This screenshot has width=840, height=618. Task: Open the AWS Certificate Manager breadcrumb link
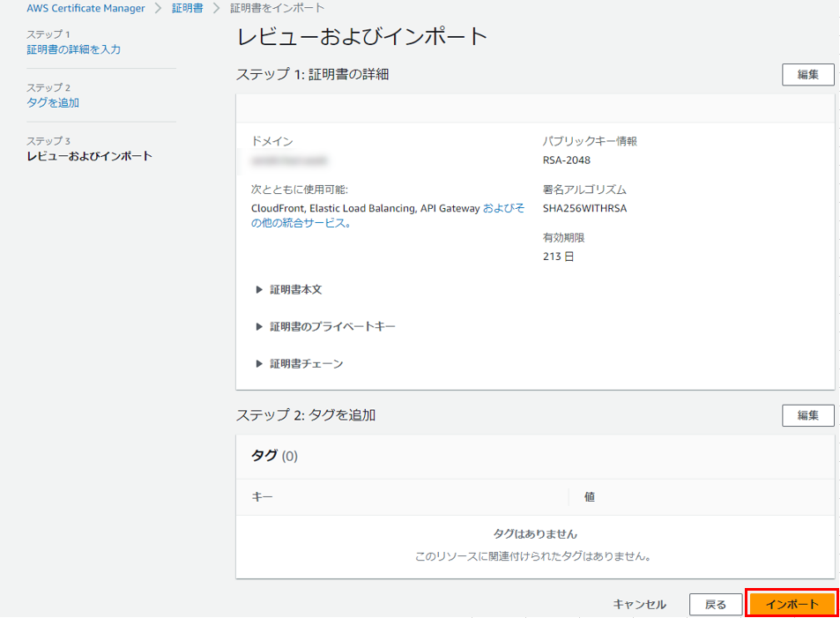[85, 8]
